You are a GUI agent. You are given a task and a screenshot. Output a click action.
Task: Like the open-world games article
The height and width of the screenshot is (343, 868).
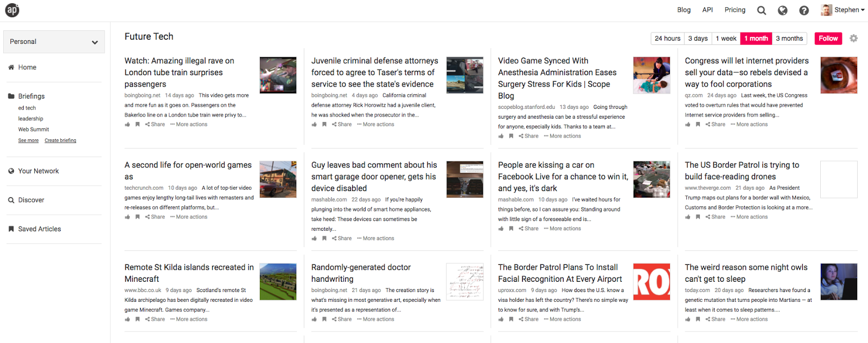pyautogui.click(x=127, y=217)
